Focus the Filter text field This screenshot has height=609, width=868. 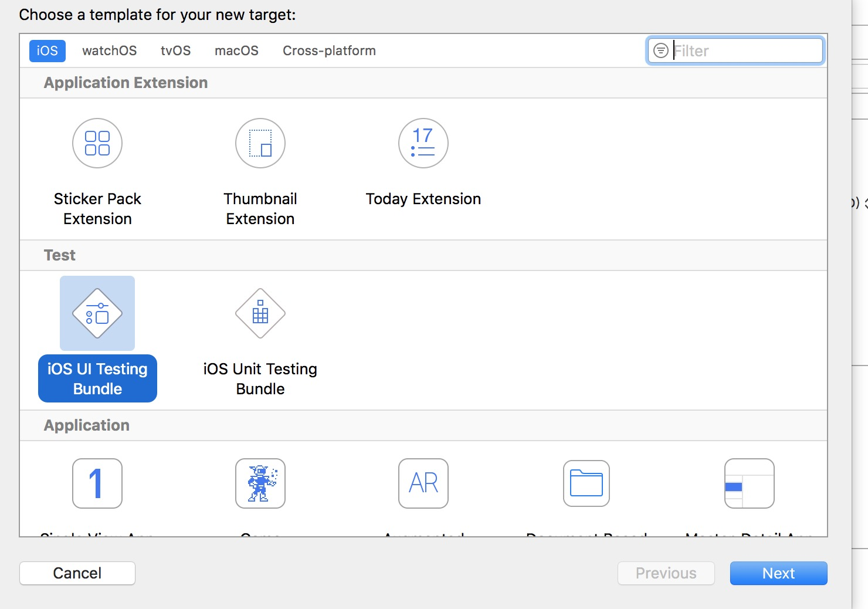point(735,50)
